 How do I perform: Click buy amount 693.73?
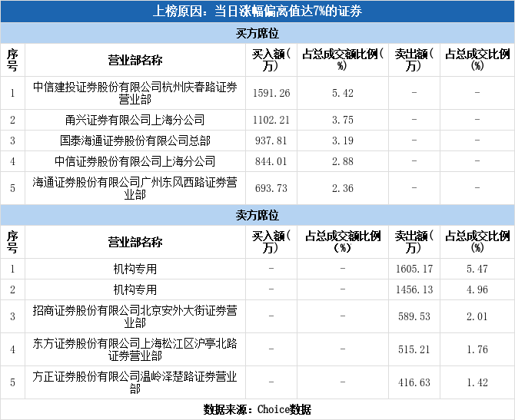point(271,188)
